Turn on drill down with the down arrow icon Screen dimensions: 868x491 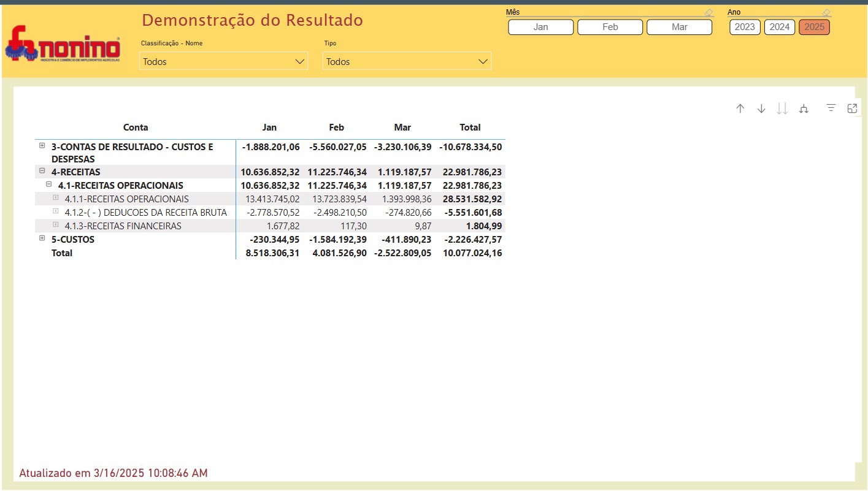point(761,108)
